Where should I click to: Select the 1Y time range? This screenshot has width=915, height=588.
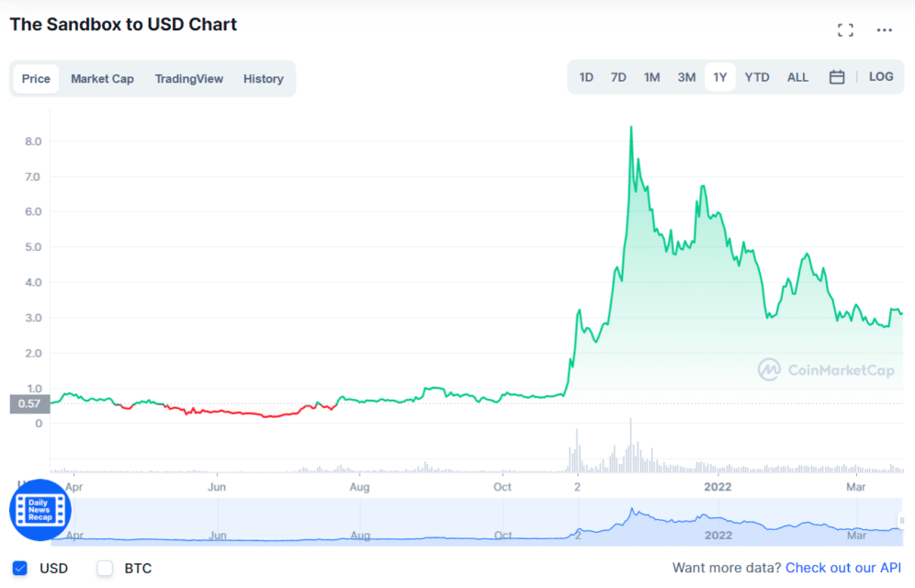(720, 77)
